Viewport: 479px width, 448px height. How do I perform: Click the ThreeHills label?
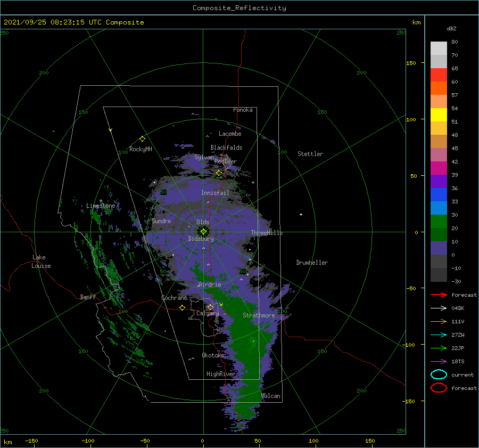267,233
